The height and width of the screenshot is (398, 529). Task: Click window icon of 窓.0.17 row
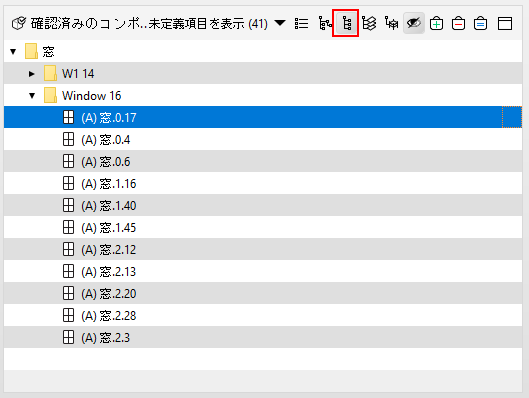click(68, 117)
